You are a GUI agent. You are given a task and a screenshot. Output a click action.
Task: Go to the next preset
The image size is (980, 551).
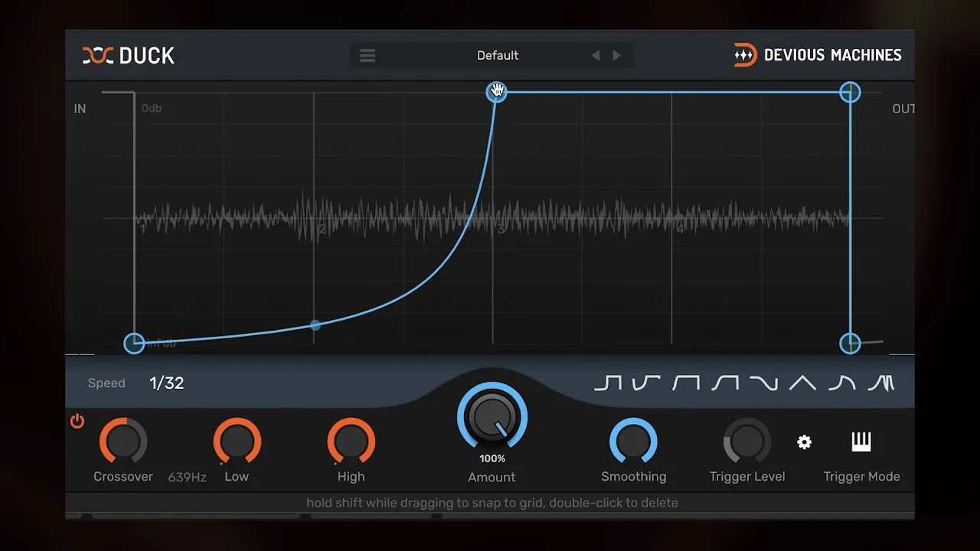(617, 55)
